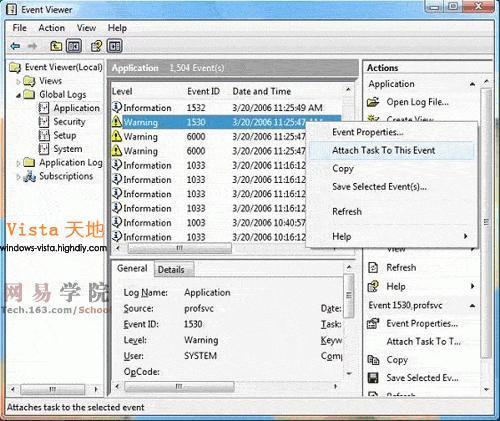Collapse the Global Logs tree node

click(x=19, y=95)
